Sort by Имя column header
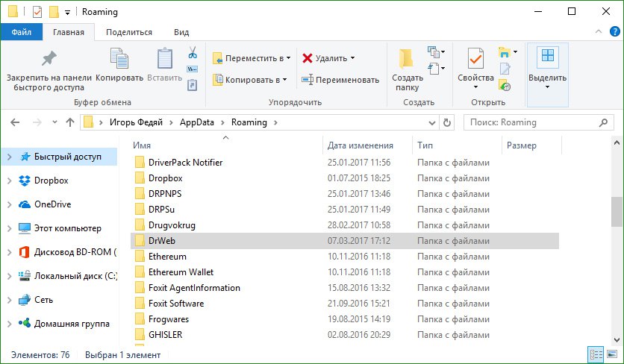Image resolution: width=624 pixels, height=364 pixels. click(x=226, y=145)
